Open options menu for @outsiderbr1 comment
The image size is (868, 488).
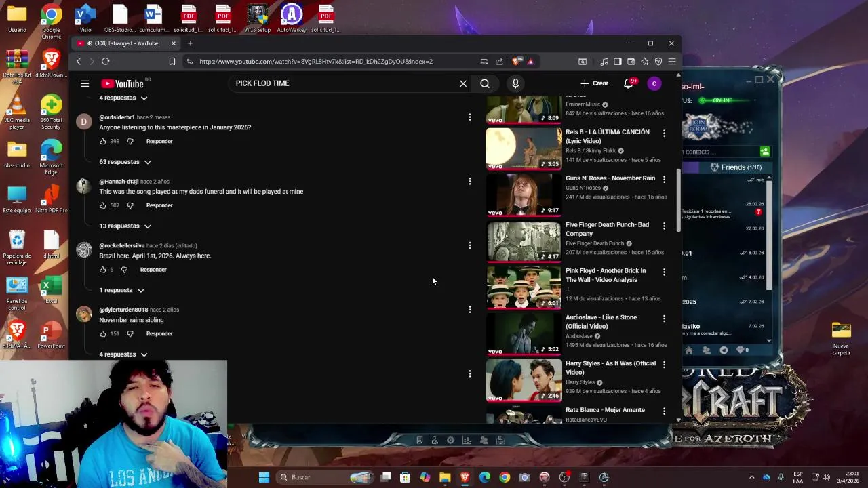pos(470,117)
